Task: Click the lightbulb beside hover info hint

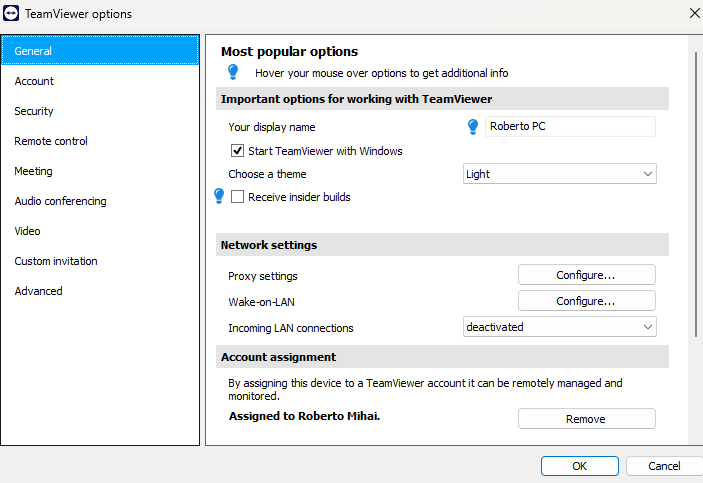Action: (233, 72)
